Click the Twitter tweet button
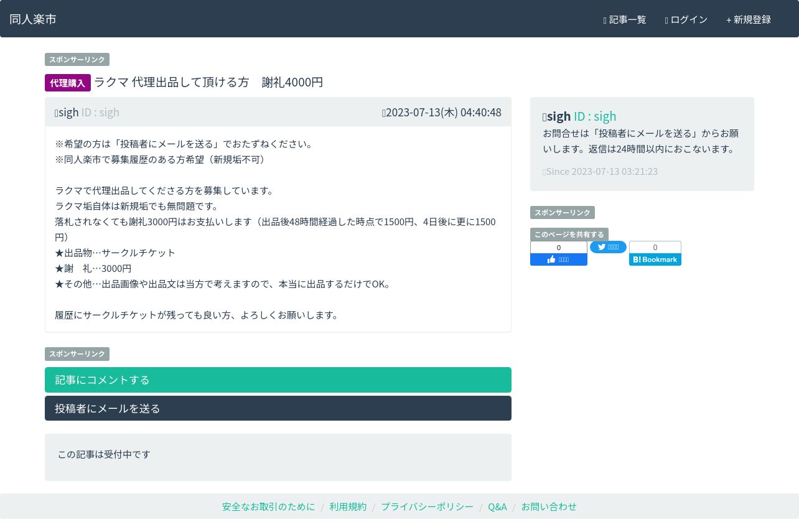799x532 pixels. (x=608, y=247)
